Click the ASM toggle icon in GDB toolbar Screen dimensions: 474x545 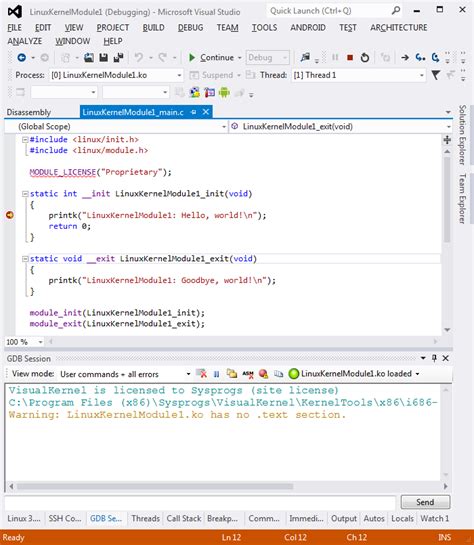(248, 374)
